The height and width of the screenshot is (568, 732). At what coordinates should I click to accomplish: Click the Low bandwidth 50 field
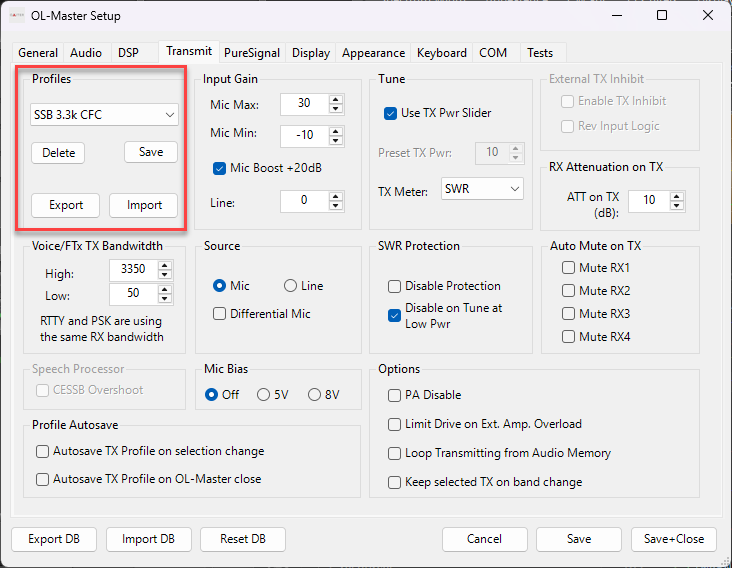point(134,294)
